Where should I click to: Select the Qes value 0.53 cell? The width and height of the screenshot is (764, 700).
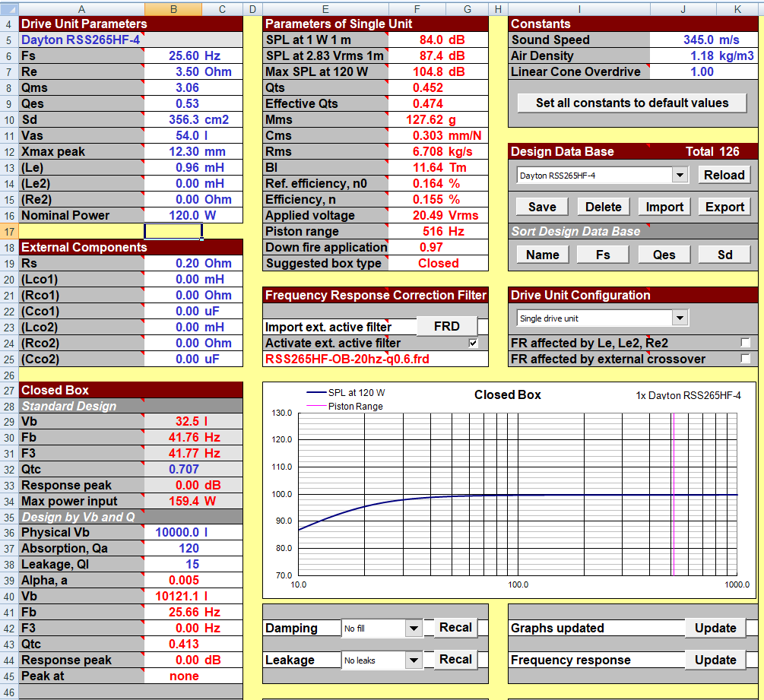(x=173, y=103)
